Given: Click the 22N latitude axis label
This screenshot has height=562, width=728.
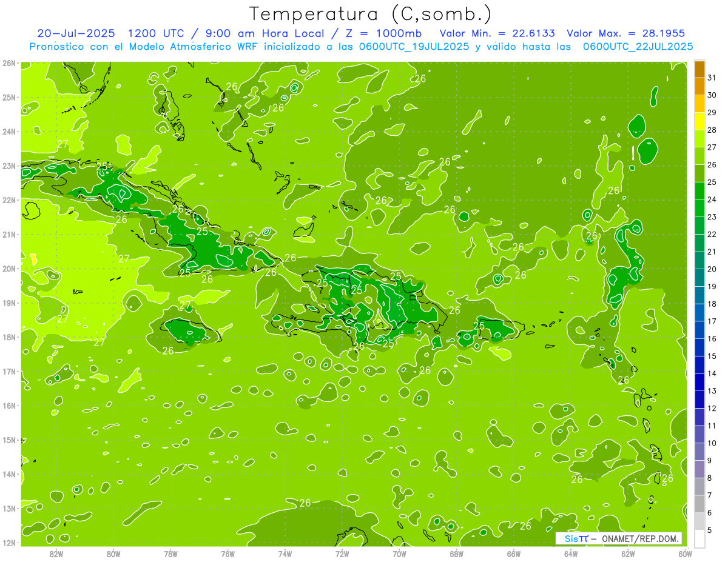Looking at the screenshot, I should (9, 200).
